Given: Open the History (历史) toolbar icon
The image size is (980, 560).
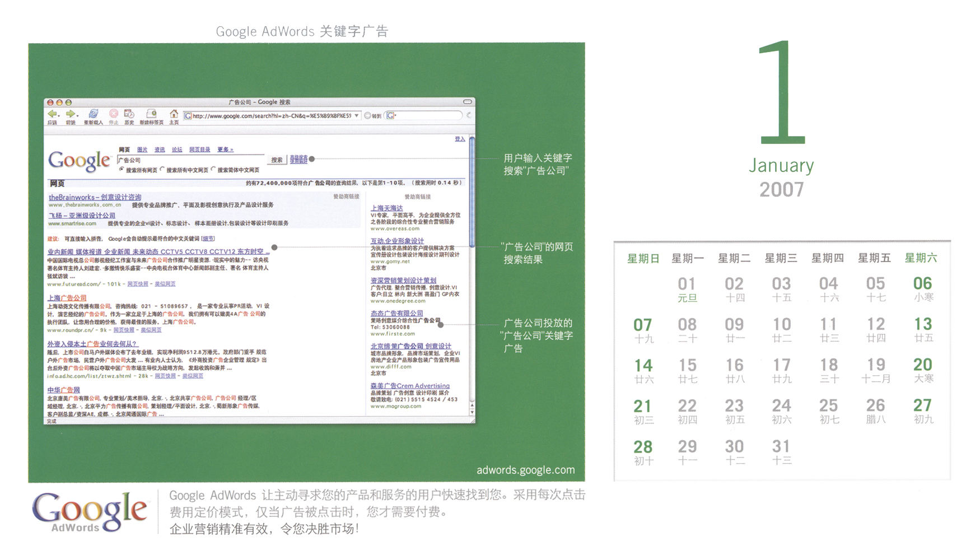Looking at the screenshot, I should click(129, 114).
